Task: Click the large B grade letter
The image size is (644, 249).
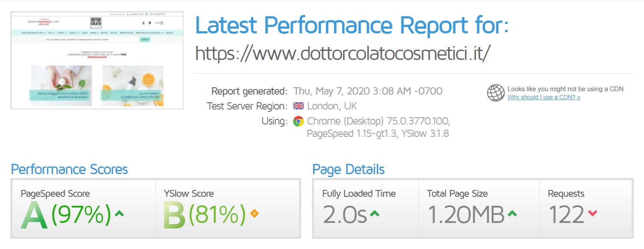Action: tap(174, 216)
